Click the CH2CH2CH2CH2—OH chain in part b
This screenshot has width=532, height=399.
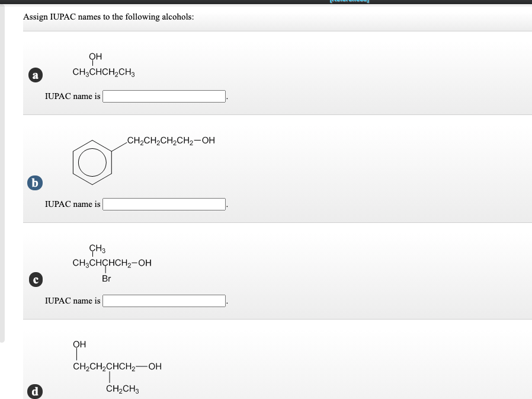[170, 141]
